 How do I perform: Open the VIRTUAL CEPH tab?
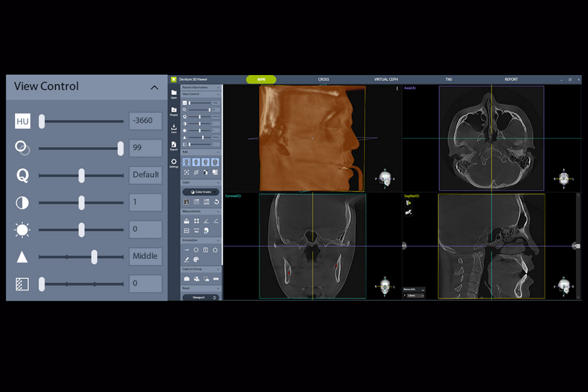[386, 79]
